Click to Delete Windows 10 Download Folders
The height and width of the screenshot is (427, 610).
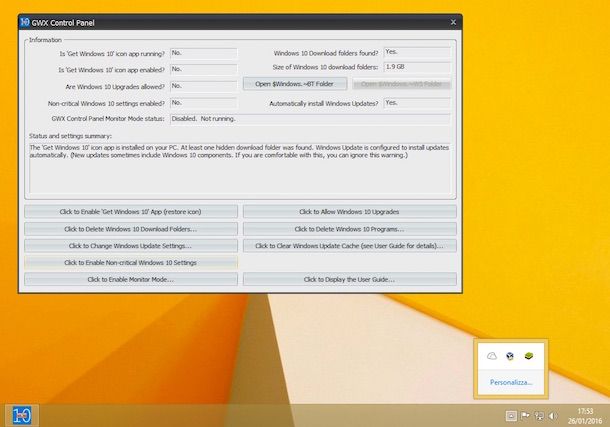pyautogui.click(x=131, y=229)
